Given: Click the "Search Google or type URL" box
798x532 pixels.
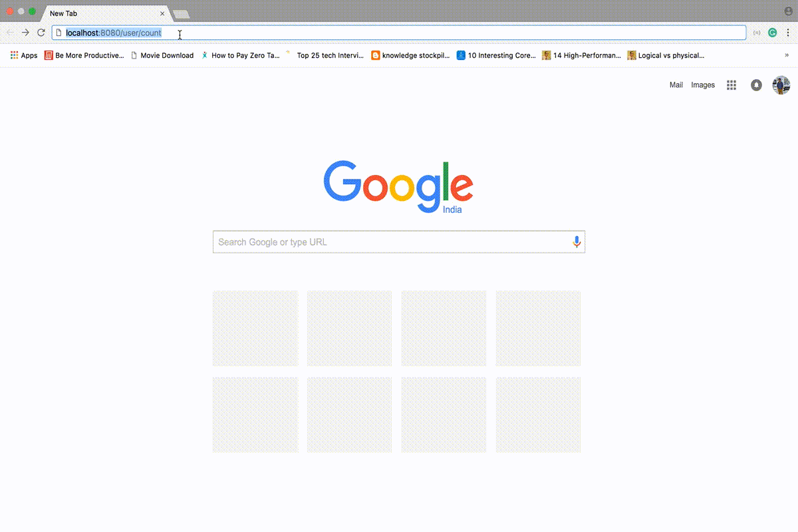Looking at the screenshot, I should click(x=399, y=242).
